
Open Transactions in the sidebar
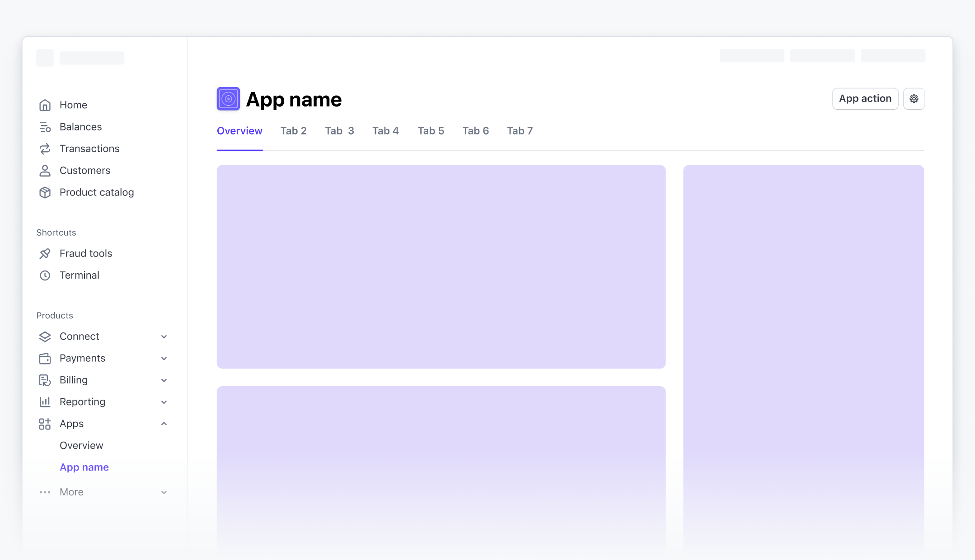pos(89,149)
